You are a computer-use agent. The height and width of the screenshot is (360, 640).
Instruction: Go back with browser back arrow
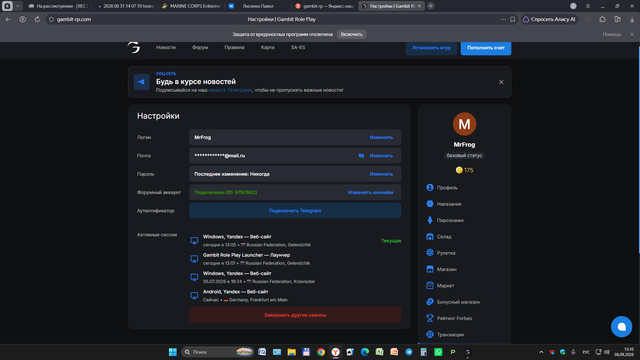pos(8,19)
